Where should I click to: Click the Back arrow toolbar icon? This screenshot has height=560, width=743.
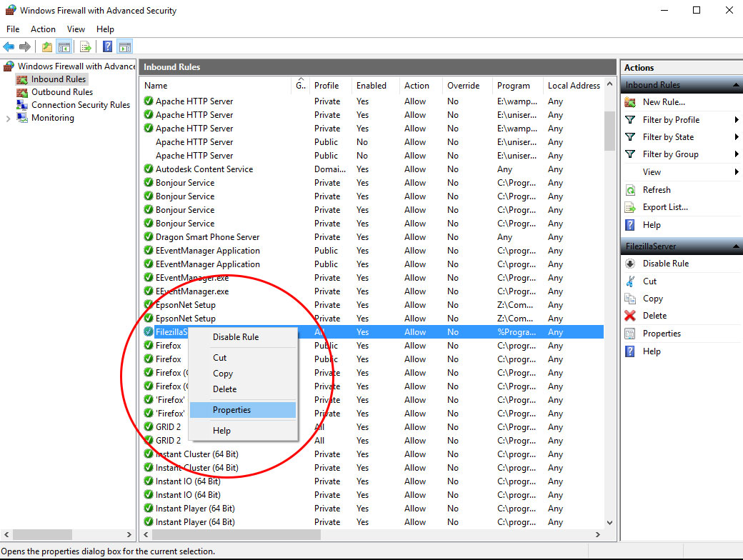coord(9,46)
